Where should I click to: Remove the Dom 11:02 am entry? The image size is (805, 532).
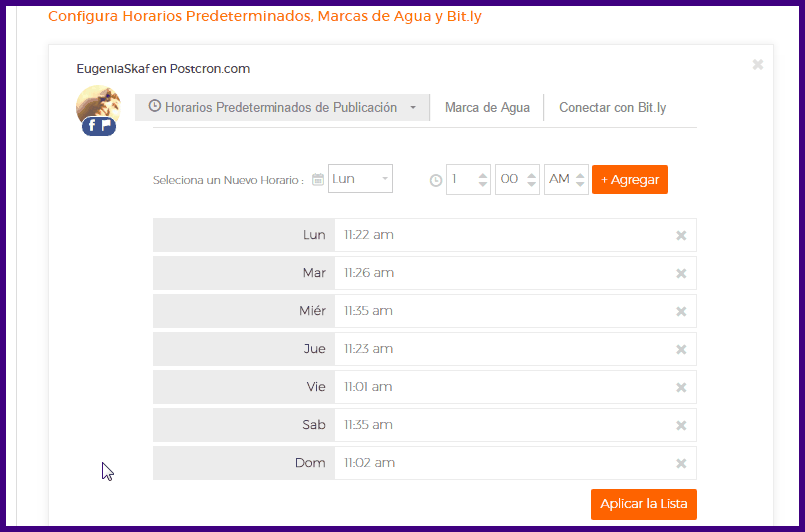[x=681, y=464]
